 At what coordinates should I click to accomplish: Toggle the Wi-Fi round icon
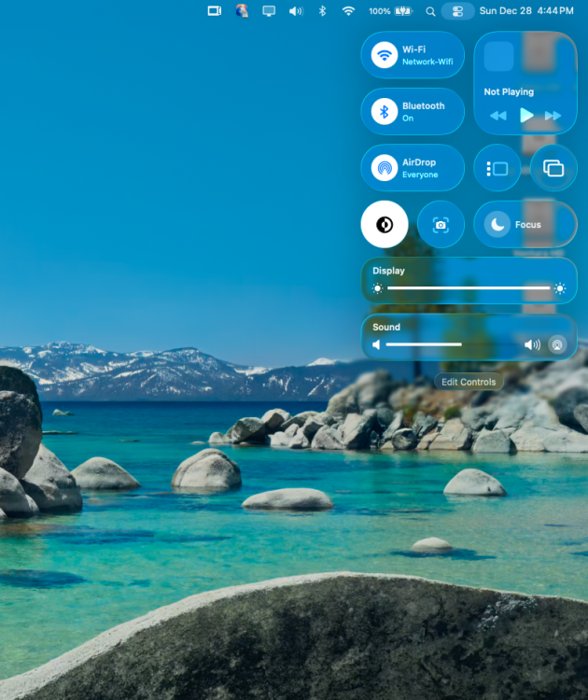point(384,55)
